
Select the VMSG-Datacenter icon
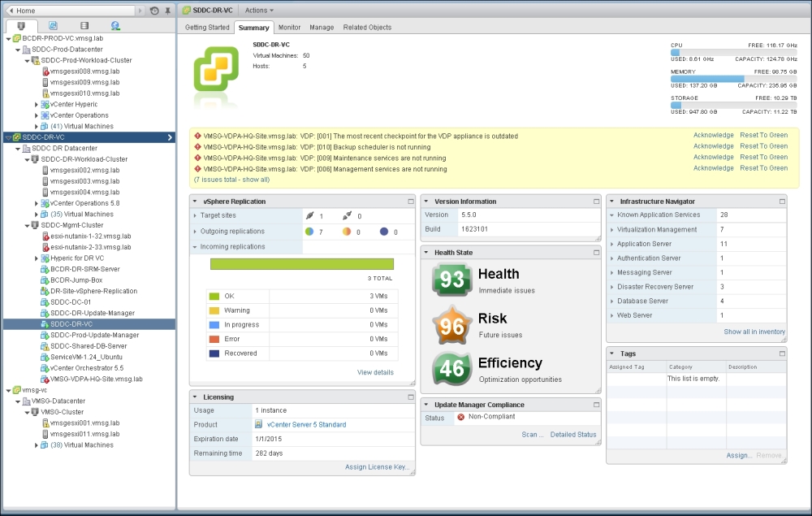27,401
